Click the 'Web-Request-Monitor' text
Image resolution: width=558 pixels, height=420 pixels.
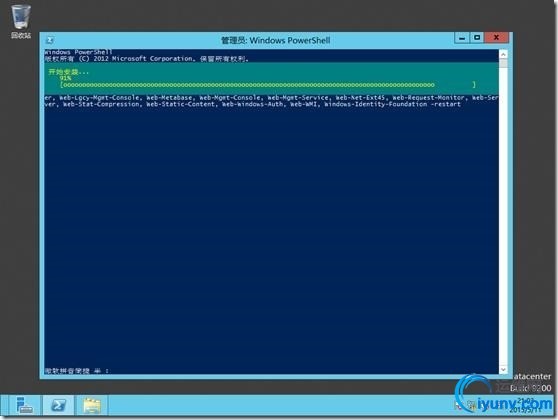tap(428, 98)
